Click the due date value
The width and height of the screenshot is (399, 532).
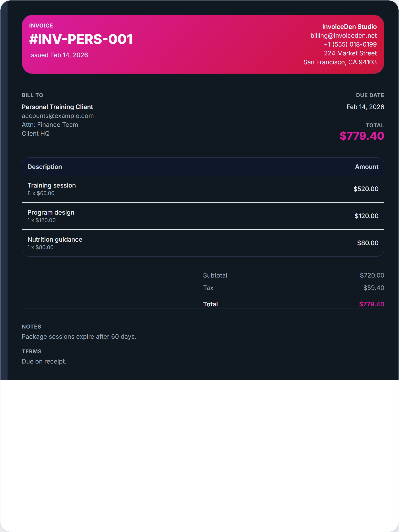pos(365,107)
